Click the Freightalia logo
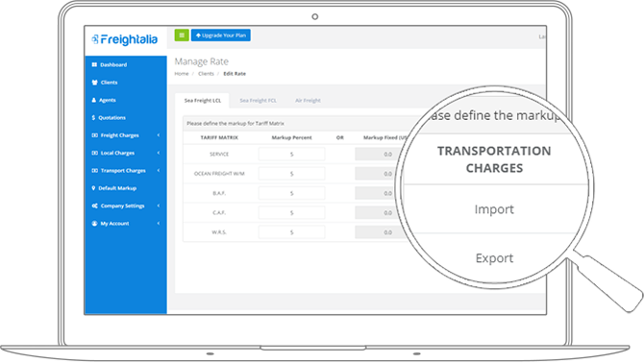This screenshot has width=644, height=363. pos(124,39)
